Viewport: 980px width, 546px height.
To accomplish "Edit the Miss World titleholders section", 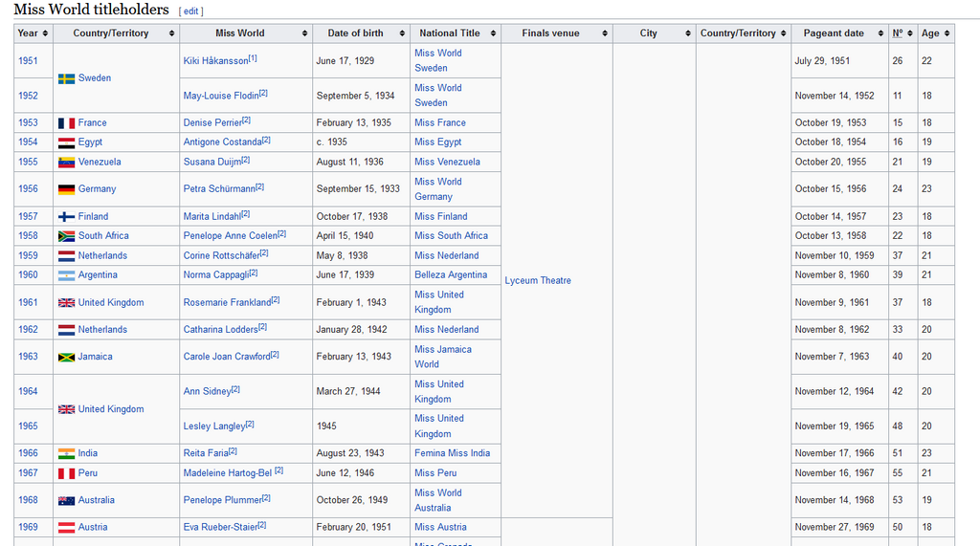I will pyautogui.click(x=190, y=11).
